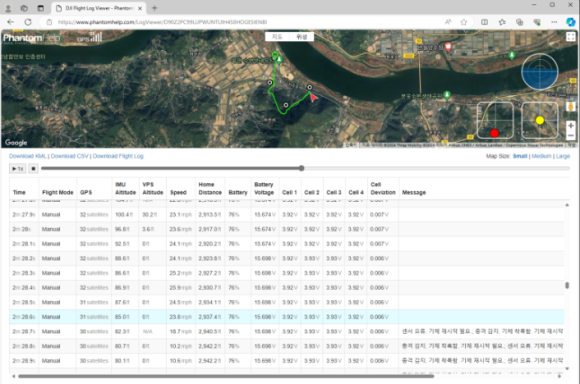Open the Copilot sidebar icon
The image size is (580, 384).
tap(571, 22)
